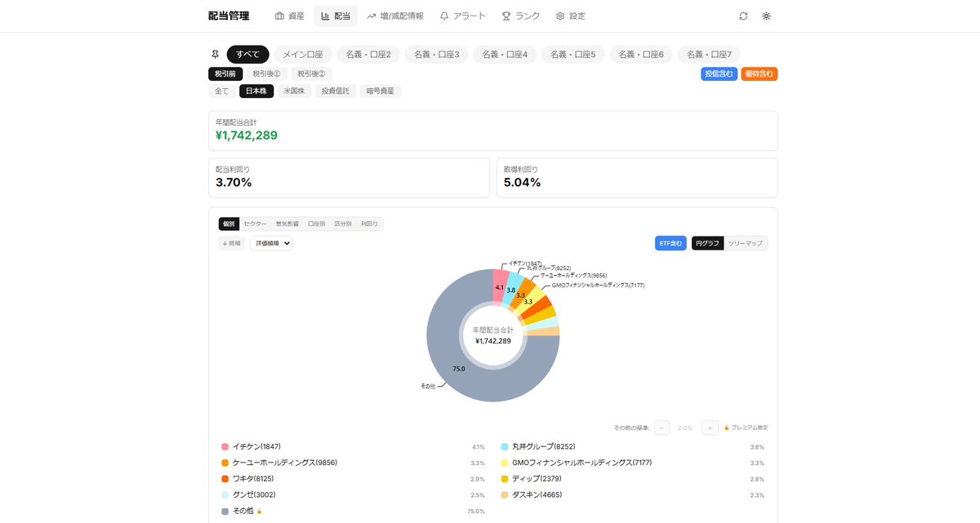The width and height of the screenshot is (980, 523).
Task: Switch to 税引後① tax view
Action: click(x=266, y=74)
